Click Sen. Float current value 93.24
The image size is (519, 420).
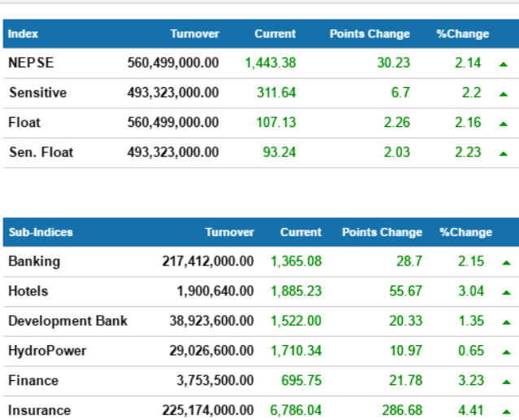click(279, 152)
